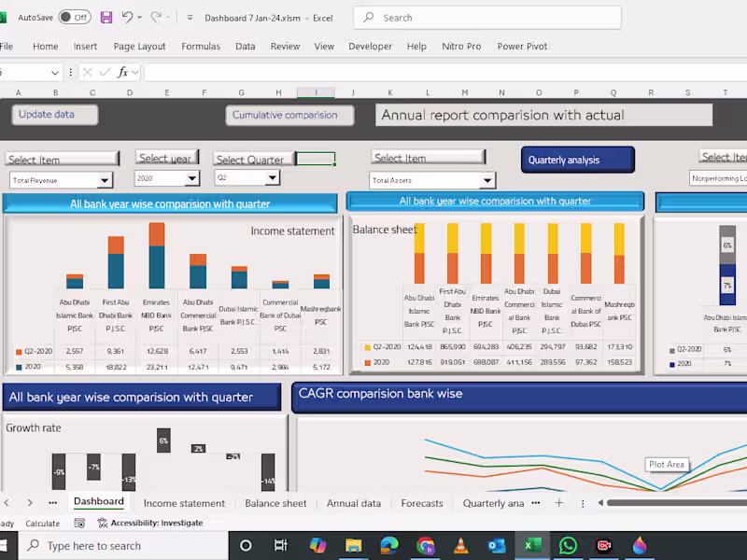Viewport: 747px width, 560px height.
Task: Open the 2020 Select year dropdown
Action: coord(190,179)
